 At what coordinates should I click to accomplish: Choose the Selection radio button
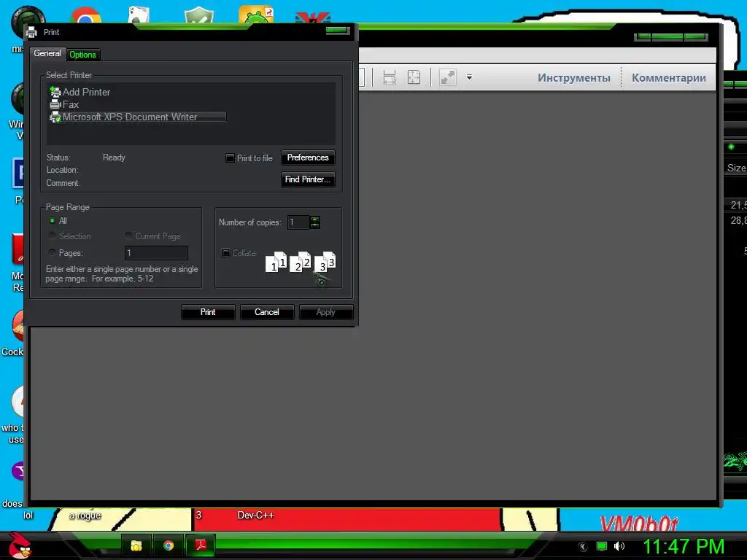point(53,236)
